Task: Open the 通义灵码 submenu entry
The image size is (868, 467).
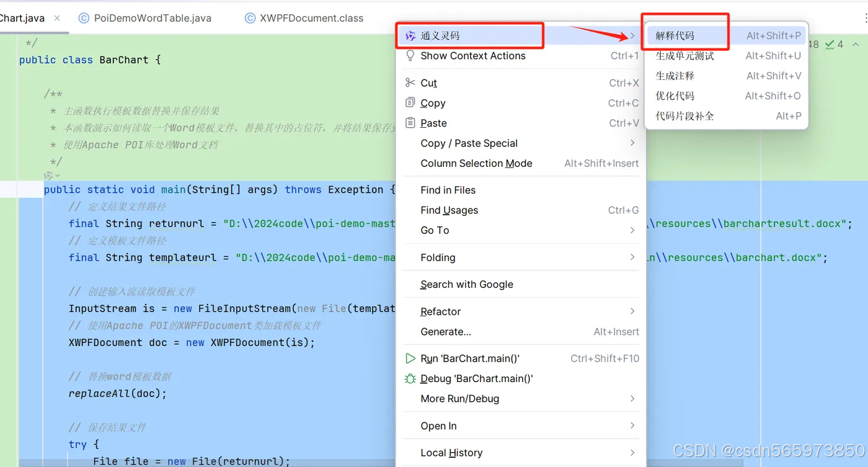Action: tap(521, 35)
